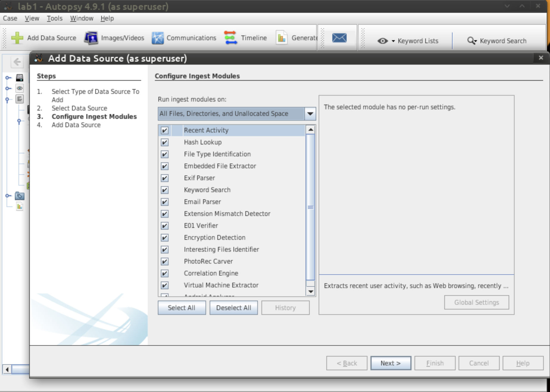
Task: Click the module list scrollbar thumb
Action: pos(311,207)
